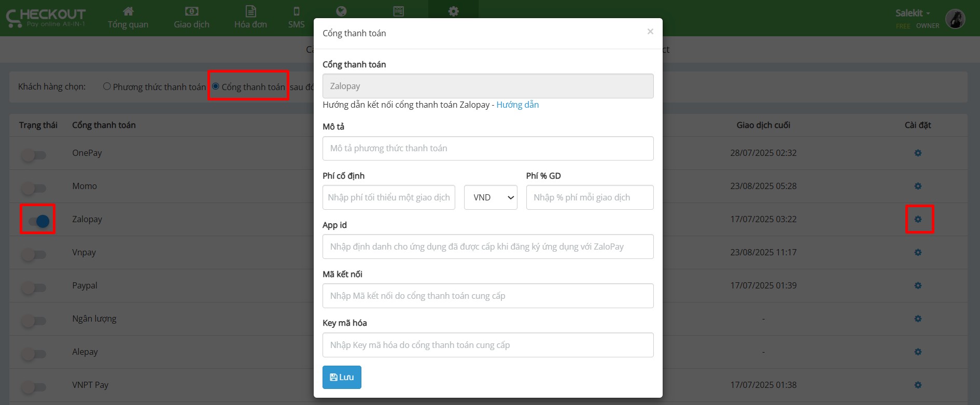
Task: Open settings gear for Vnpay row
Action: (918, 252)
